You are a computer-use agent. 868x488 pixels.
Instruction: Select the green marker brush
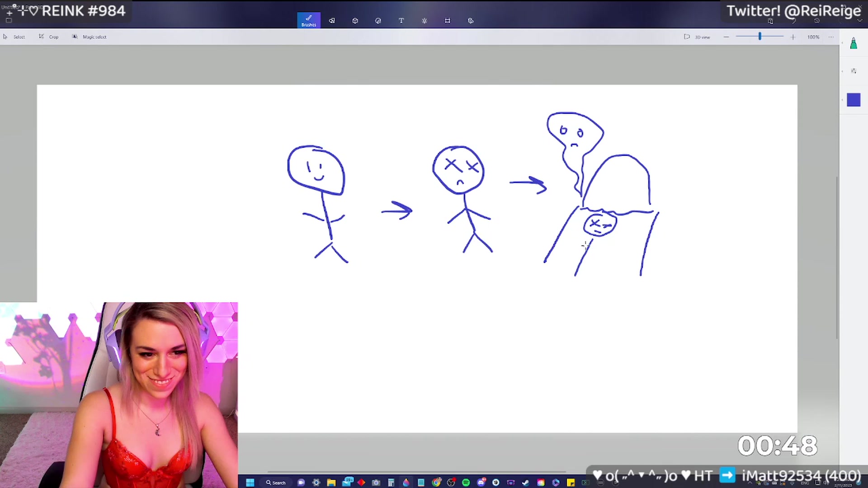click(x=854, y=43)
